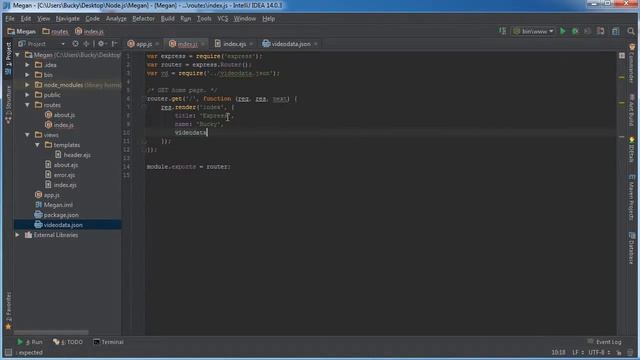This screenshot has width=640, height=360.
Task: Open the TODO tool window button
Action: tap(67, 342)
